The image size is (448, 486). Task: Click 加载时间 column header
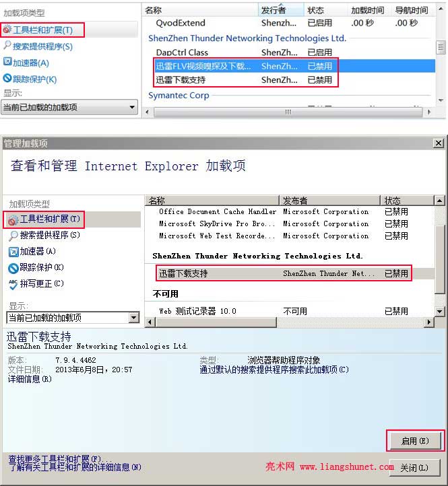tap(368, 10)
